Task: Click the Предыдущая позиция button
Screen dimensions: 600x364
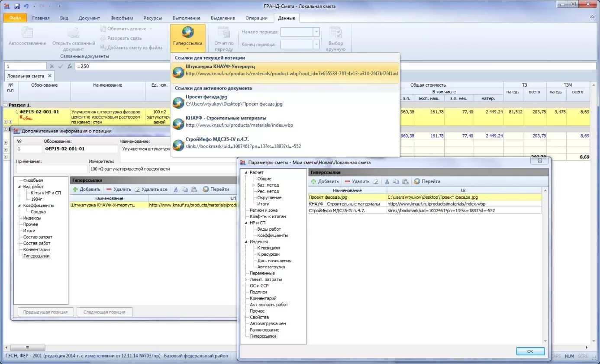Action: pyautogui.click(x=45, y=312)
